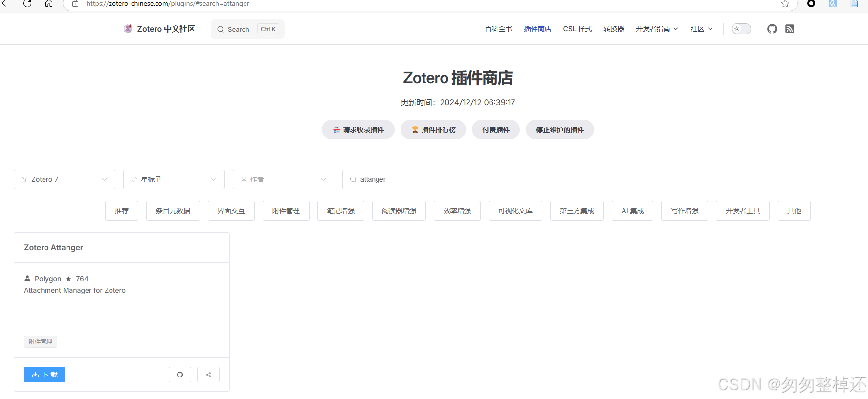Click the 停止维护的插件 button

click(560, 130)
